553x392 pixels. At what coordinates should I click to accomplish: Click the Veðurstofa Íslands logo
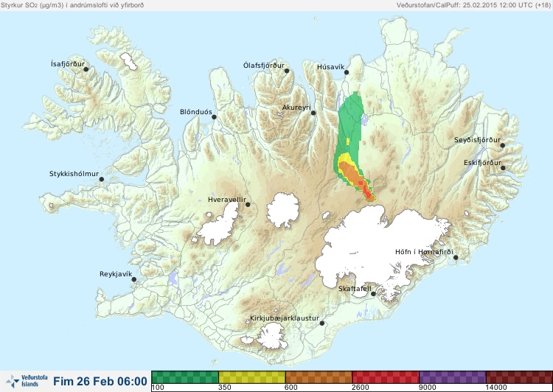pos(27,381)
